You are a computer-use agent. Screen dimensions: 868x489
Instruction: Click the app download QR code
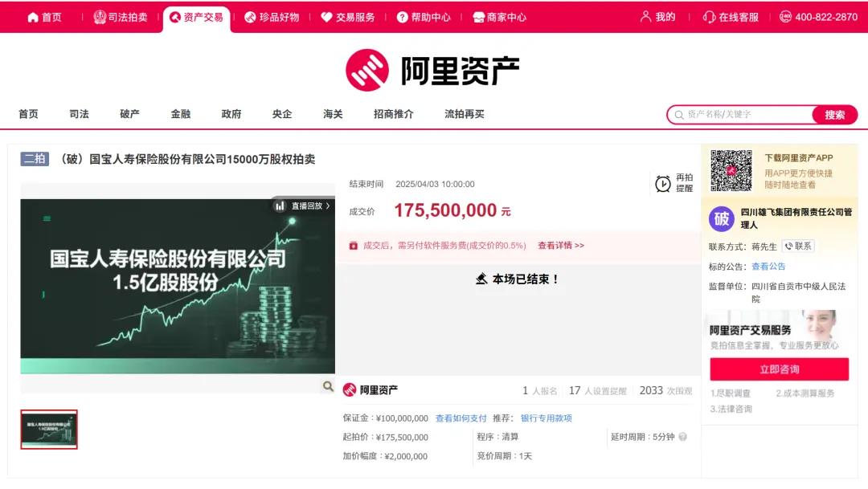[x=731, y=170]
